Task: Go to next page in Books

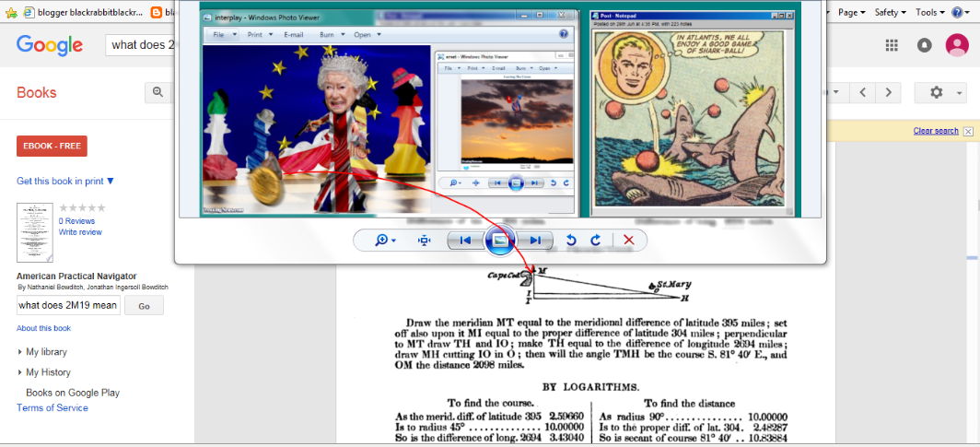Action: 888,92
